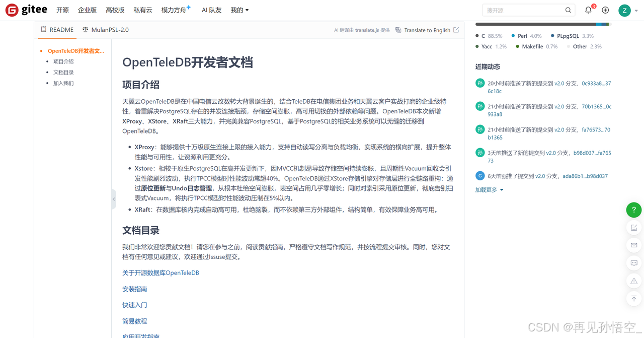644x338 pixels.
Task: Click the Perl 4.0% language entry
Action: [x=526, y=36]
